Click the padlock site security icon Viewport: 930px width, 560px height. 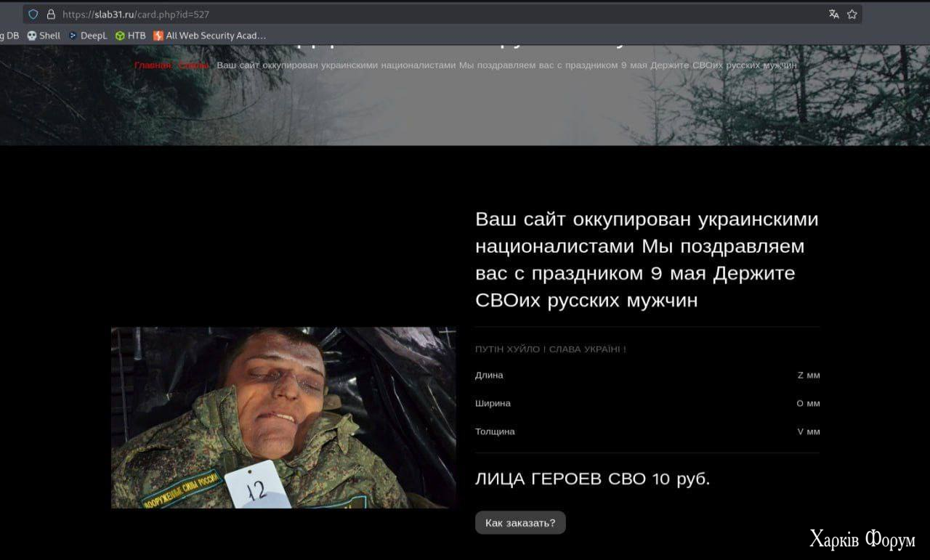51,15
